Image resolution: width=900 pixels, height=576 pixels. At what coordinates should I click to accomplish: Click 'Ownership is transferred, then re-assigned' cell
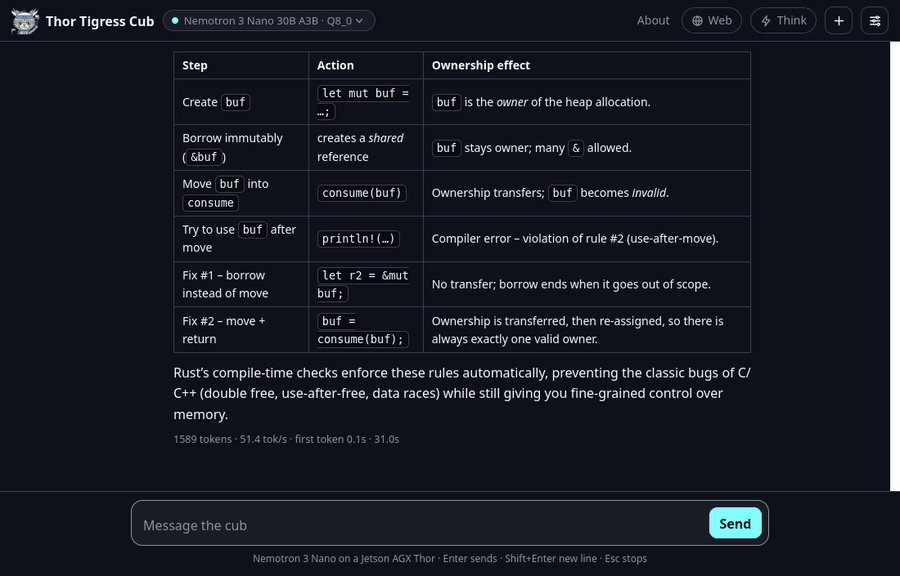click(x=587, y=330)
